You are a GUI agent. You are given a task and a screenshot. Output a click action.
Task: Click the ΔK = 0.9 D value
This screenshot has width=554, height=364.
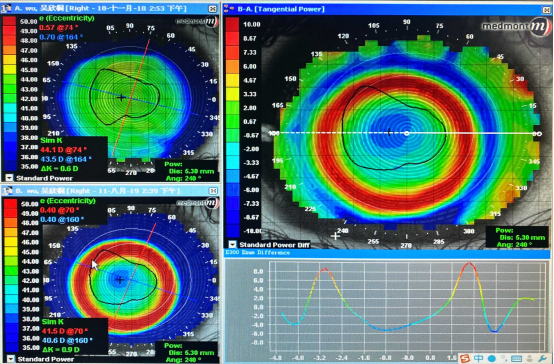(x=60, y=350)
